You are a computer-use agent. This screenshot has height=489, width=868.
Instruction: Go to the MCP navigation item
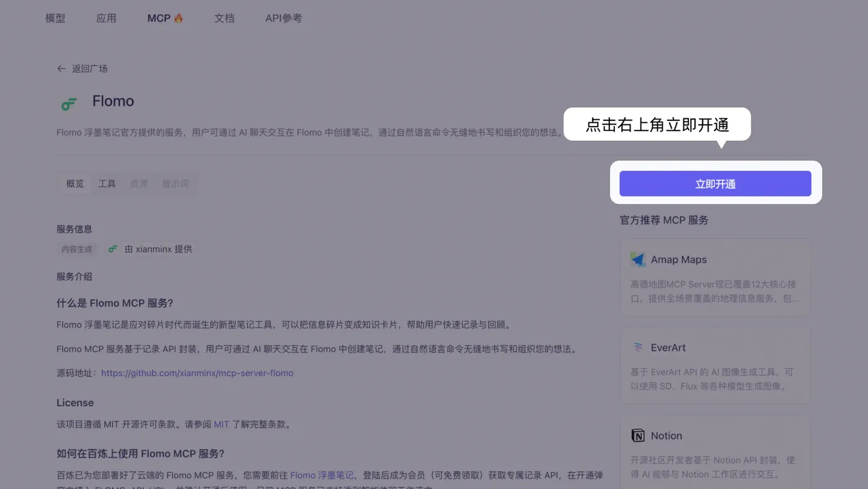pos(165,18)
